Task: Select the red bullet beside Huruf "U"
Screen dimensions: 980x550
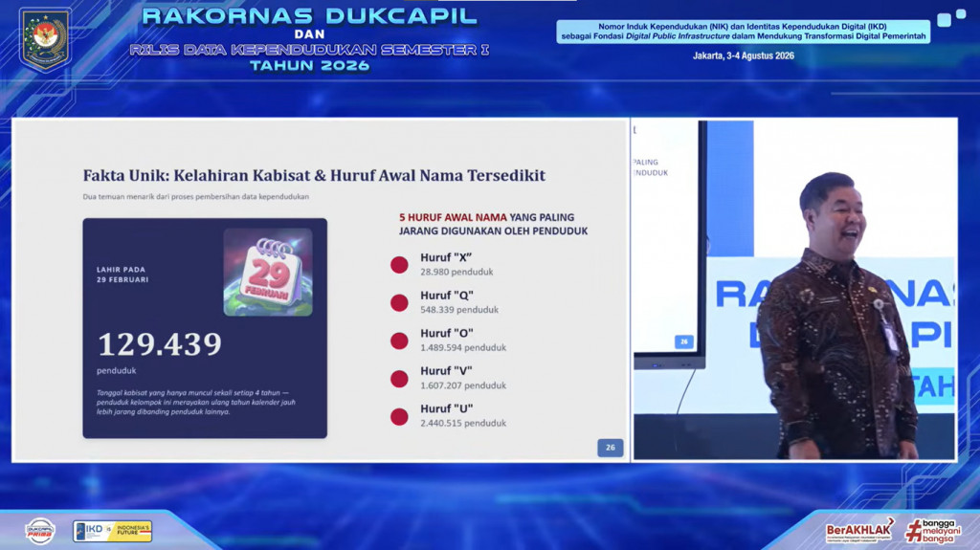Action: pyautogui.click(x=399, y=417)
